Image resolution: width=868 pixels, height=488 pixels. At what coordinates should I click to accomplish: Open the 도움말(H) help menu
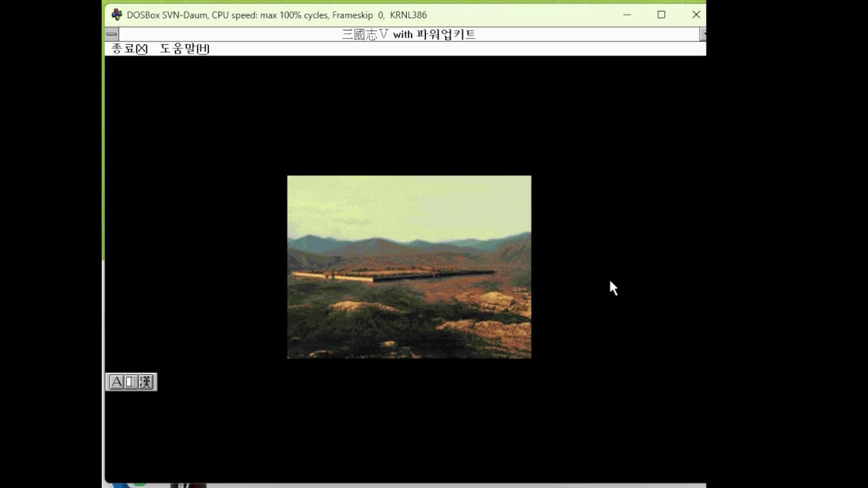tap(184, 49)
